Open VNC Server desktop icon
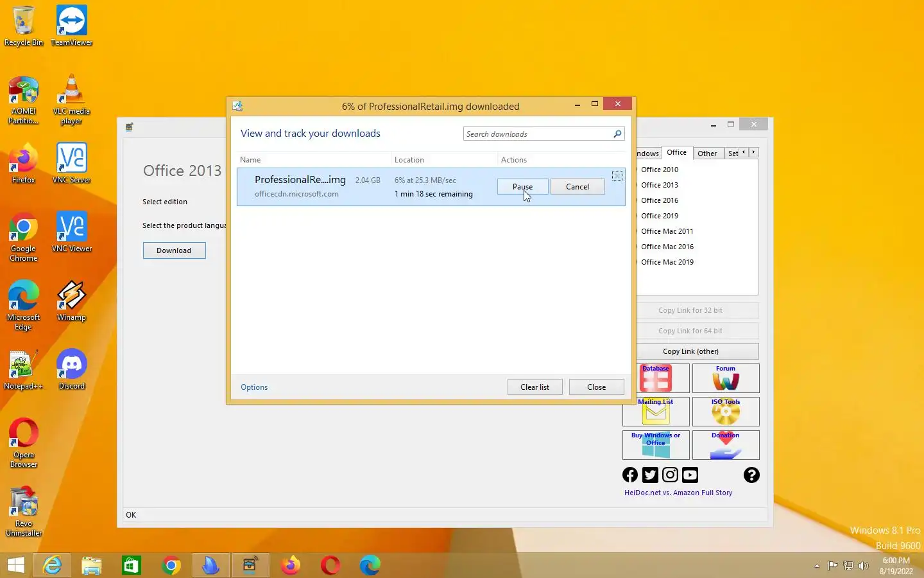 pyautogui.click(x=71, y=164)
